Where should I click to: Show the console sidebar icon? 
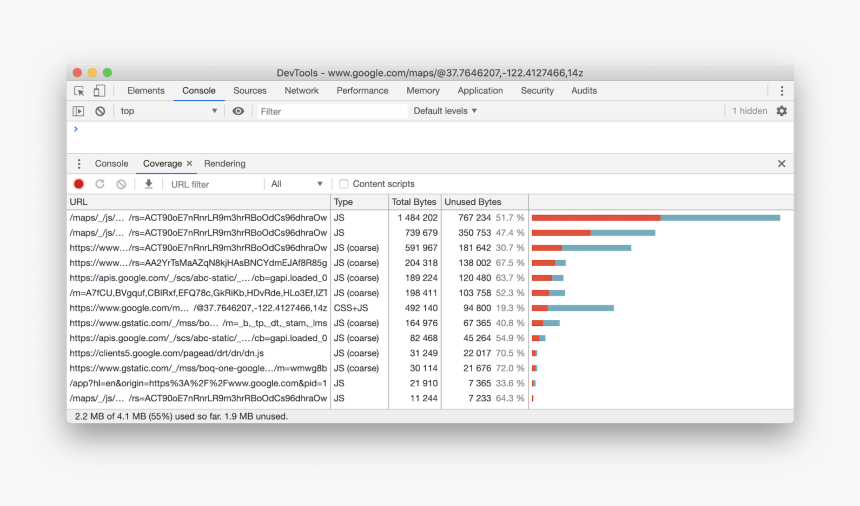(79, 111)
